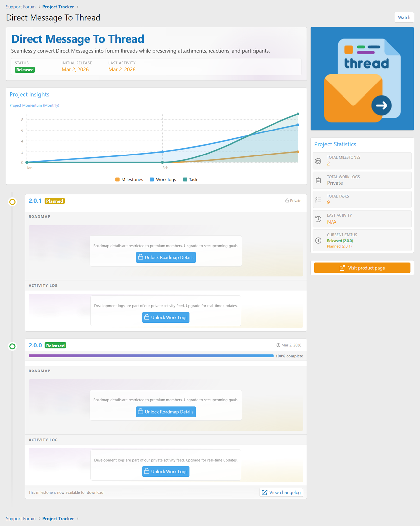Click the Work logs data point at Feb
420x526 pixels.
pos(162,152)
